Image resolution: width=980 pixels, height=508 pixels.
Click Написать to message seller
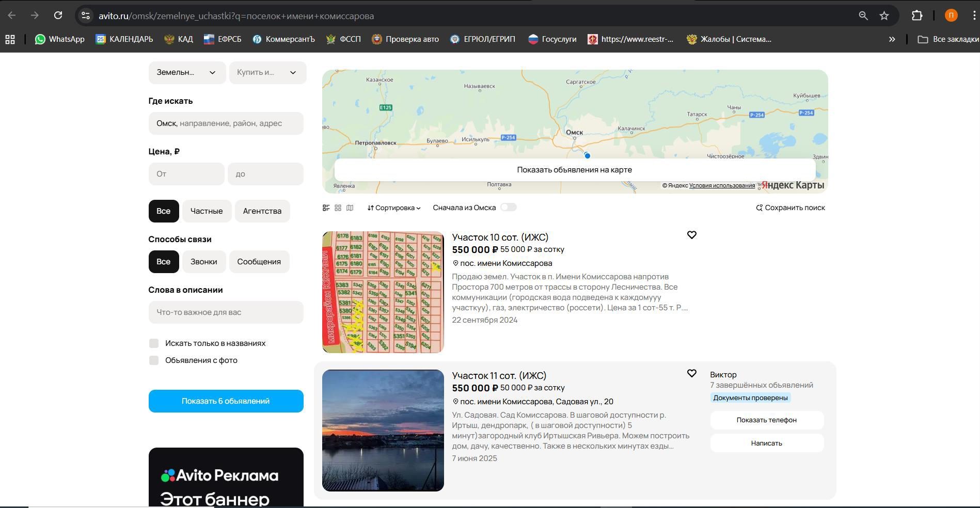pos(767,443)
